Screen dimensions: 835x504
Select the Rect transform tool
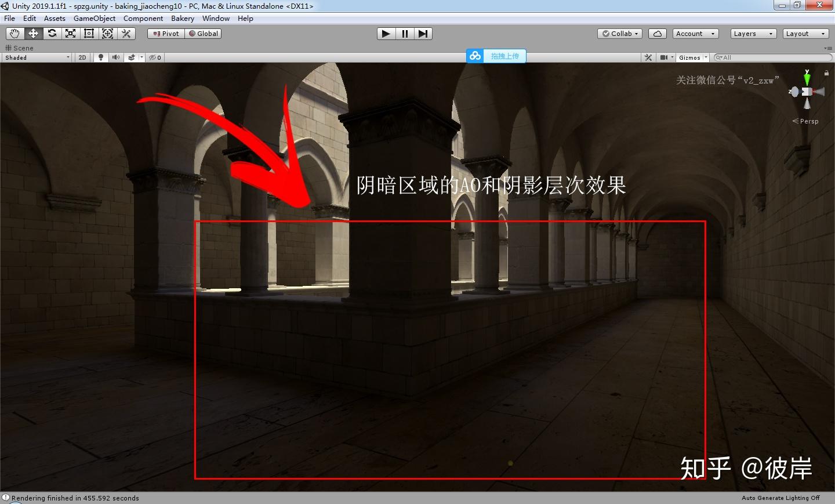89,34
